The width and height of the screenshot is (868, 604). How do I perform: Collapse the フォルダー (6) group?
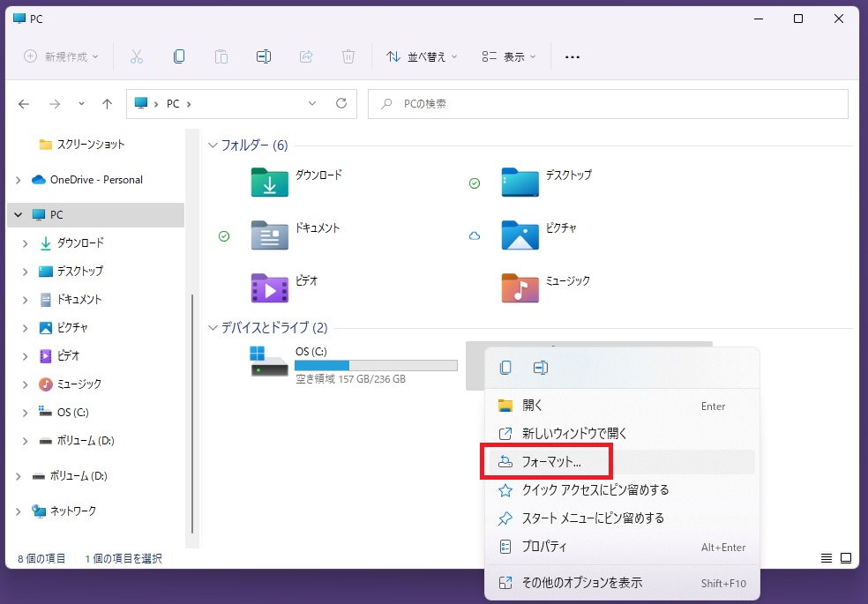(x=213, y=145)
